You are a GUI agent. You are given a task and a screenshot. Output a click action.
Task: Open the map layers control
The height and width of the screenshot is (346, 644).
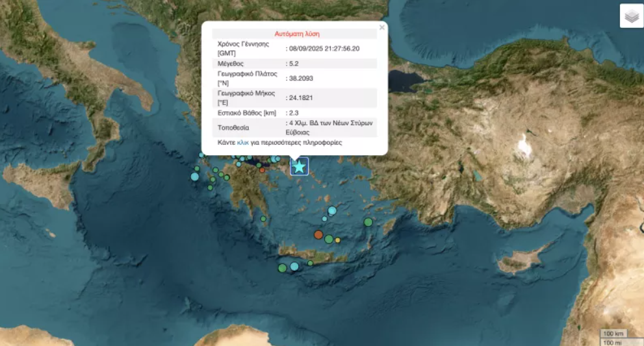tap(631, 16)
